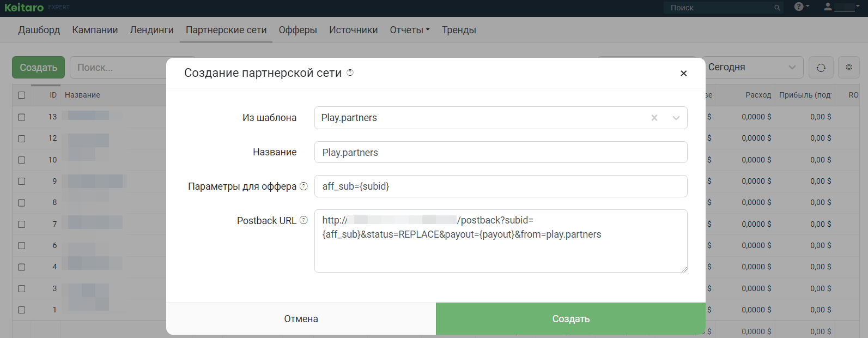Check the row with ID 6

point(22,245)
